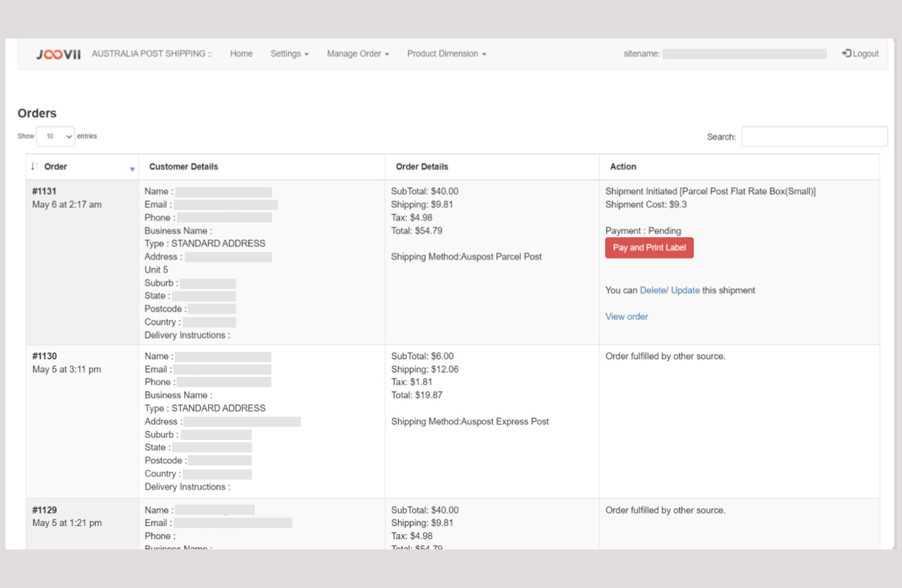The width and height of the screenshot is (902, 588).
Task: Click the Delete shipment link
Action: click(653, 290)
